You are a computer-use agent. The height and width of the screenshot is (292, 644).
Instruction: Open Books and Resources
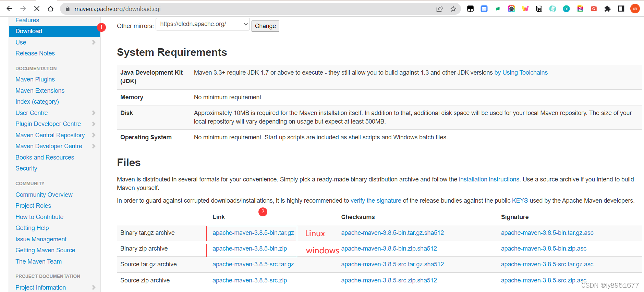[45, 157]
